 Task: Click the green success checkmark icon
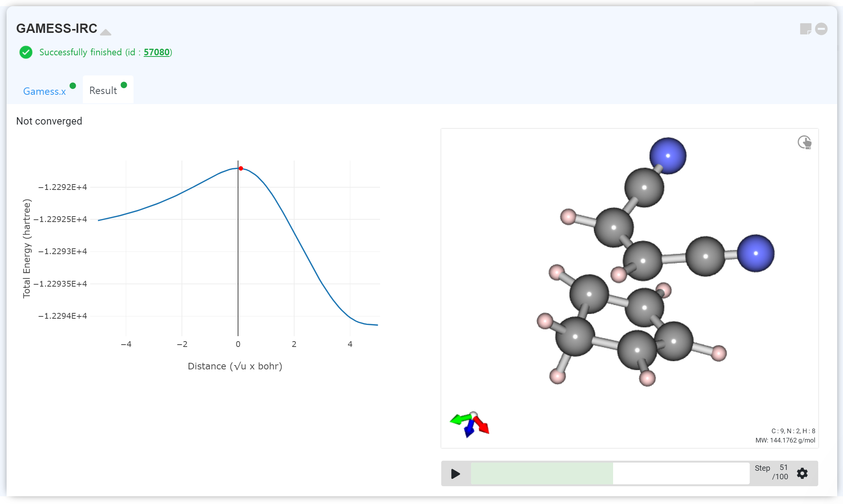point(26,52)
